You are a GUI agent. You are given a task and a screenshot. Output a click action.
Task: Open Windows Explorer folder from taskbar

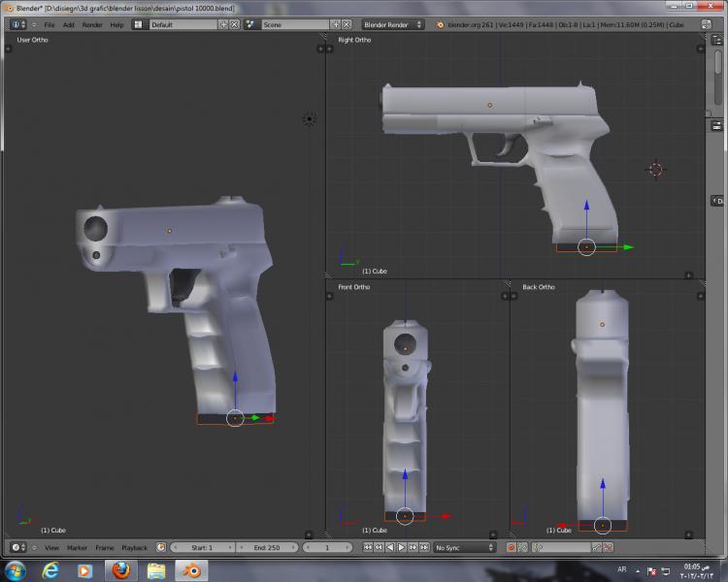point(156,570)
